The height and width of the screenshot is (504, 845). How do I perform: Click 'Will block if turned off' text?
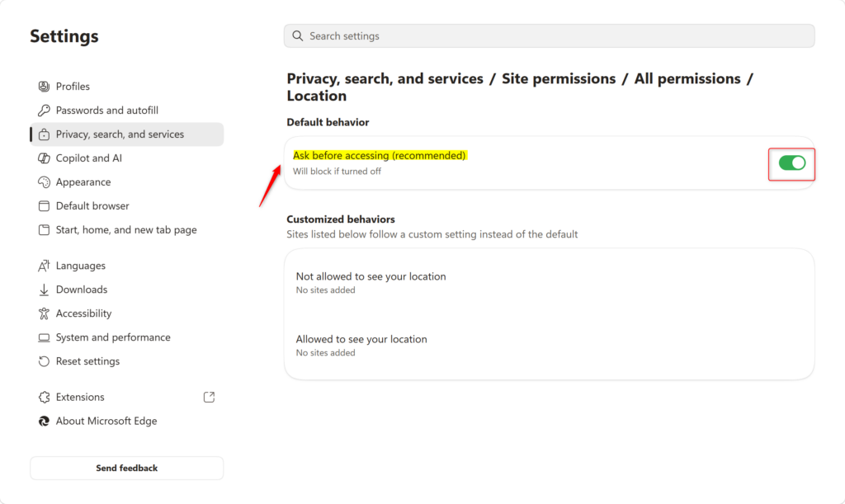point(337,172)
